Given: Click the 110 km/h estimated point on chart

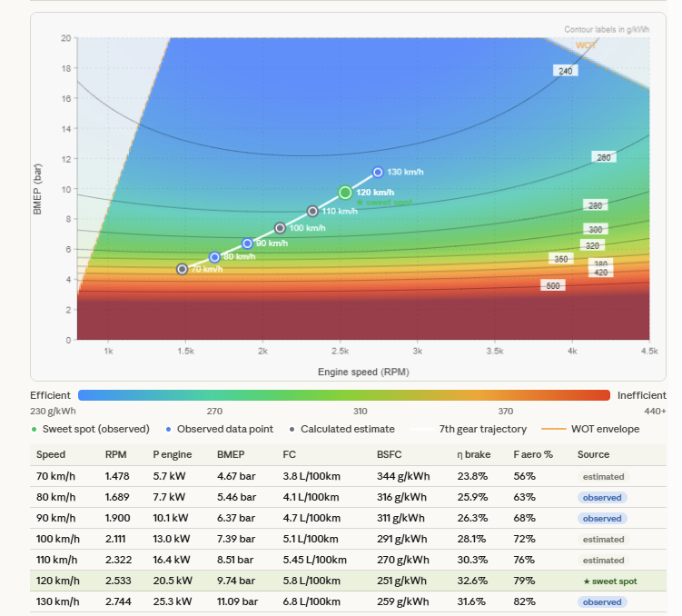Looking at the screenshot, I should pyautogui.click(x=312, y=211).
